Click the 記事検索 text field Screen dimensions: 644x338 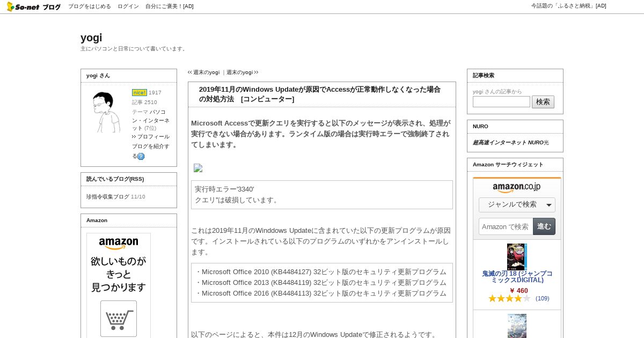(x=501, y=102)
